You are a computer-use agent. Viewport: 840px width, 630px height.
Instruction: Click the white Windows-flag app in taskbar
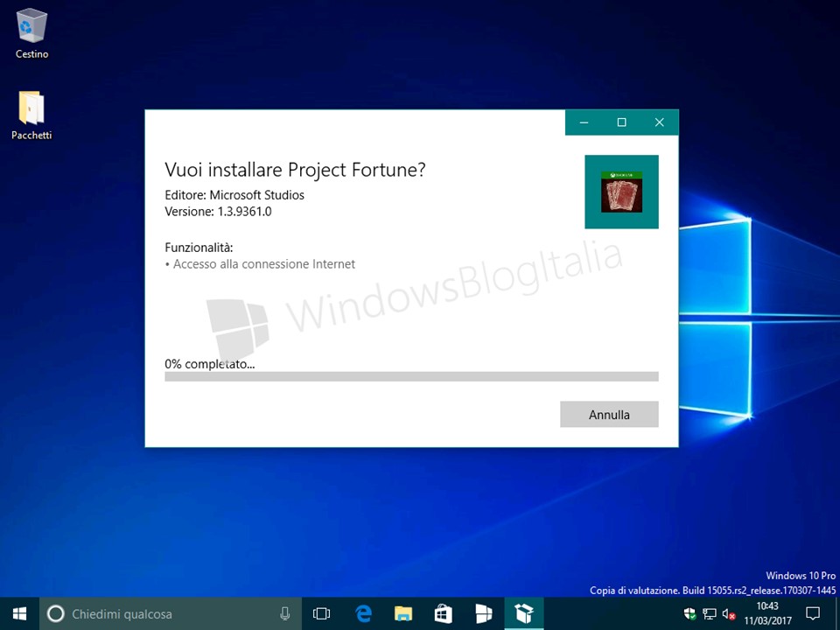pos(484,614)
